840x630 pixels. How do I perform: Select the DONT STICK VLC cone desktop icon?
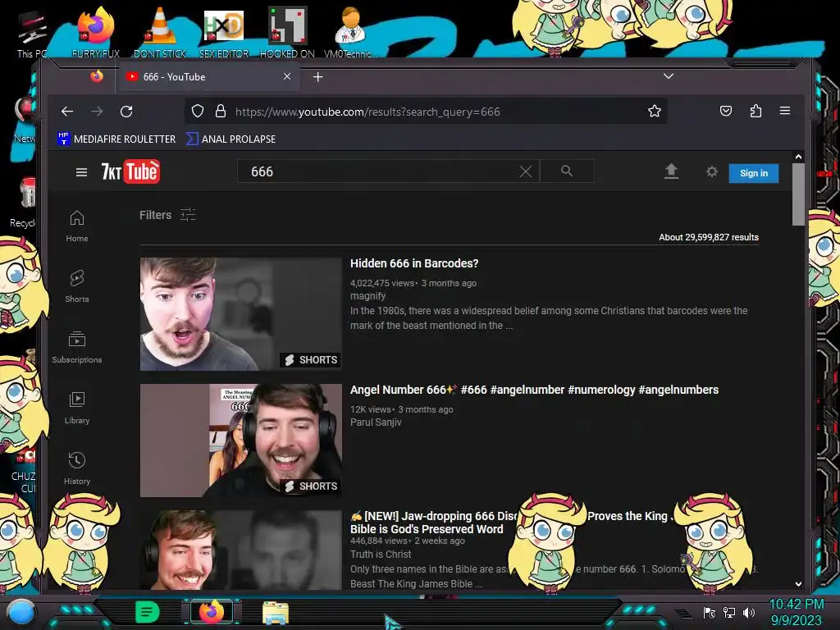click(160, 33)
